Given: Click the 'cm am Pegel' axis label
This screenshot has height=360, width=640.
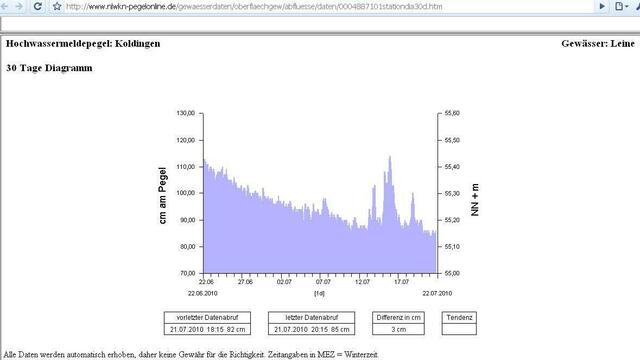Looking at the screenshot, I should point(162,196).
